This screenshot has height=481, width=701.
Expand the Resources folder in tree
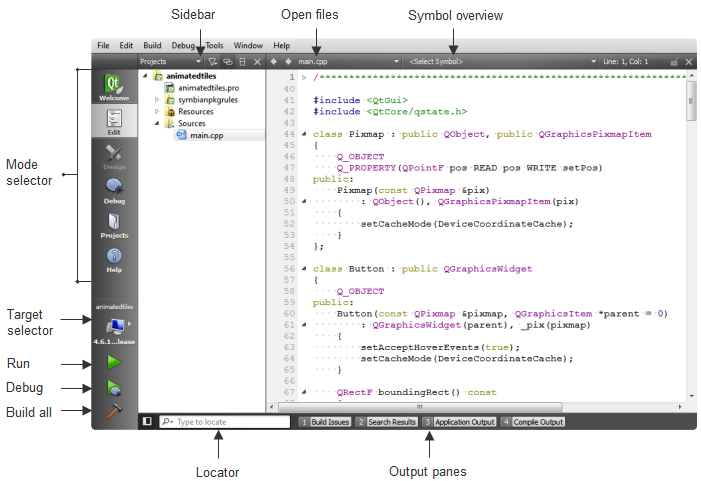pos(157,111)
